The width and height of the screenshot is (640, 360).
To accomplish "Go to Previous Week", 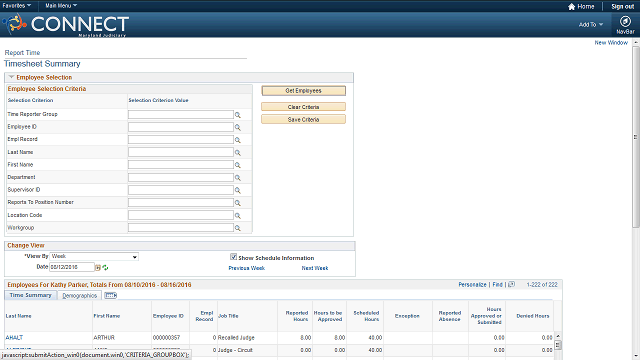I will pyautogui.click(x=247, y=268).
